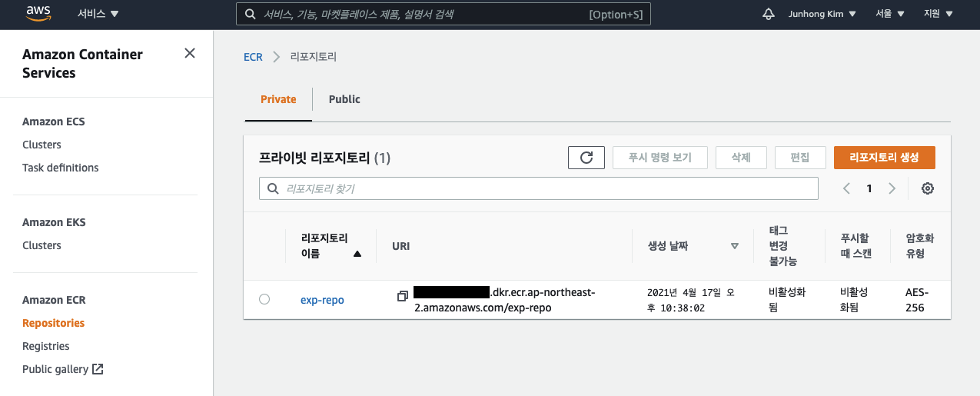Click the 리포지토리 breadcrumb text
The height and width of the screenshot is (396, 980).
313,57
